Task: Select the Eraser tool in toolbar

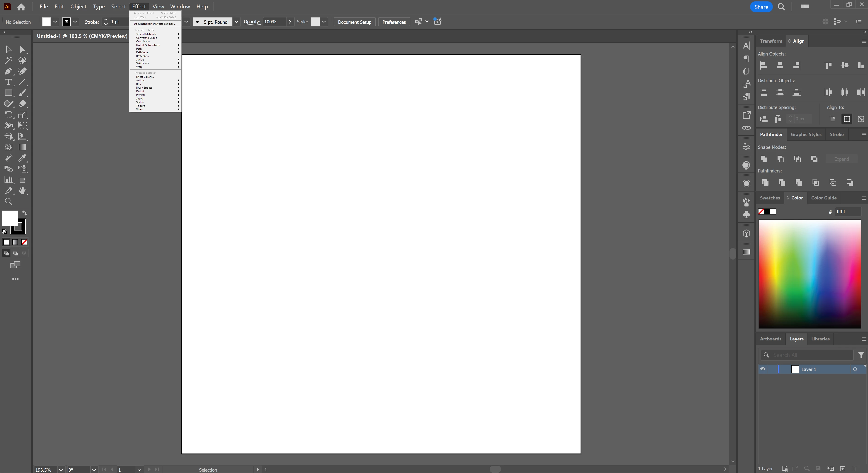Action: 22,104
